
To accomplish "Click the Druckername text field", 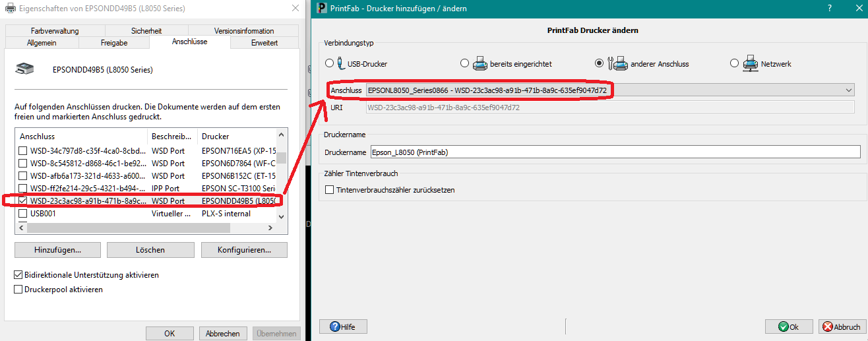I will [x=615, y=152].
